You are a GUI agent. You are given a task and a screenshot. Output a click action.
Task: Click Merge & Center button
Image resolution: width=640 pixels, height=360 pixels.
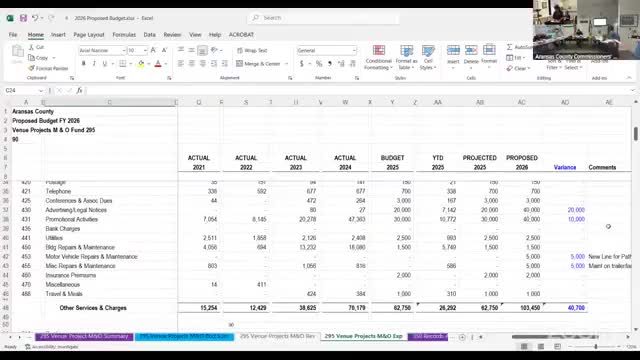(x=262, y=64)
